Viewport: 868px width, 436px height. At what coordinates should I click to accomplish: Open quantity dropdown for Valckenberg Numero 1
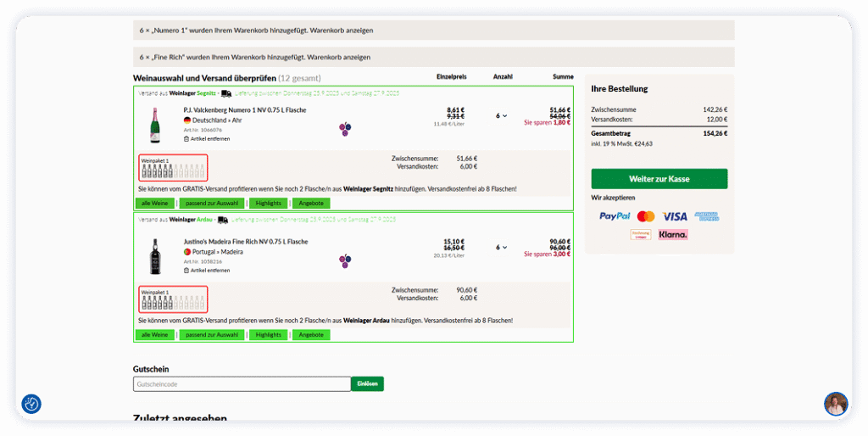click(502, 116)
